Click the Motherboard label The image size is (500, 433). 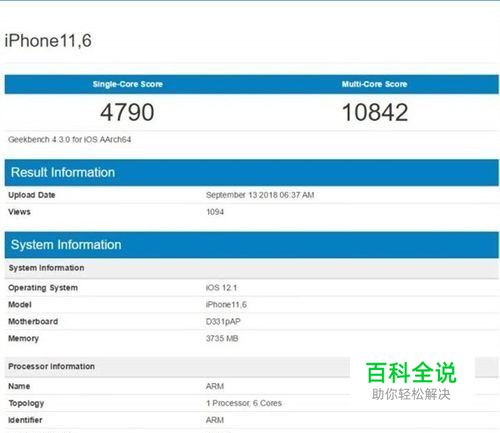[33, 321]
